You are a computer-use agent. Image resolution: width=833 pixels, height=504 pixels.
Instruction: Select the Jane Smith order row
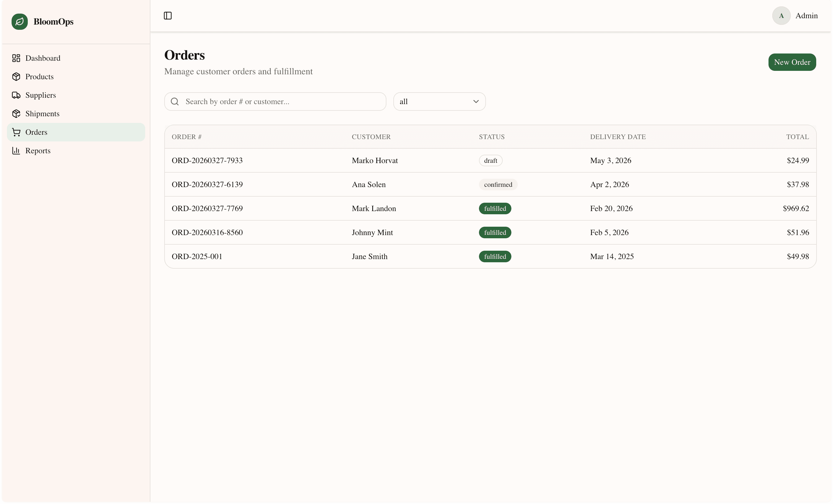click(369, 256)
